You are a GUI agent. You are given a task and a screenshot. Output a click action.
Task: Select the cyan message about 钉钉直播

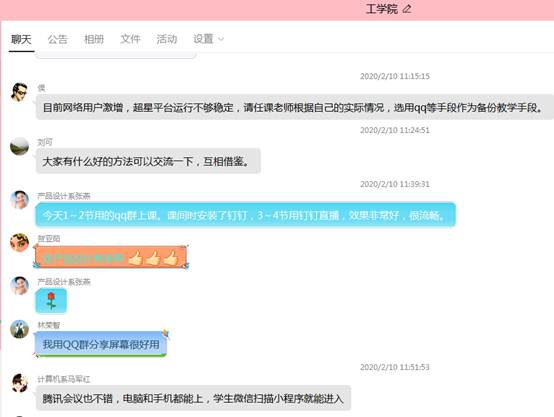246,215
